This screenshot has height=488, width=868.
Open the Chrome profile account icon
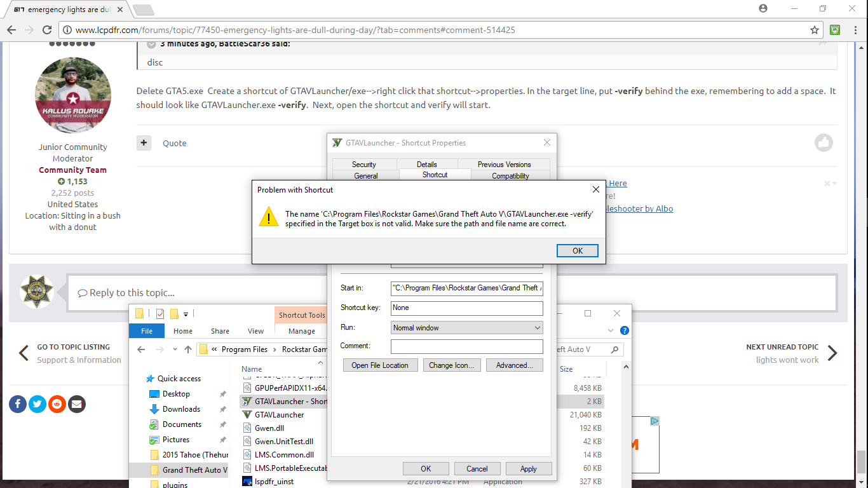pos(763,8)
